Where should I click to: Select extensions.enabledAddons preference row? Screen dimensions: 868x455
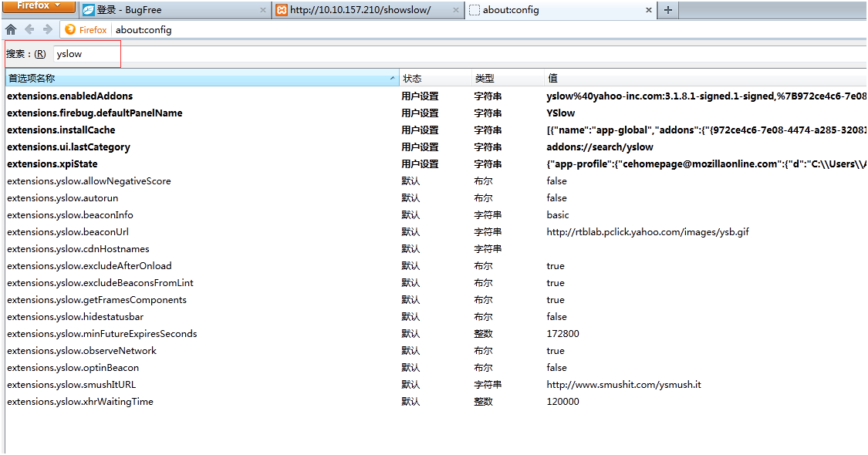coord(436,96)
